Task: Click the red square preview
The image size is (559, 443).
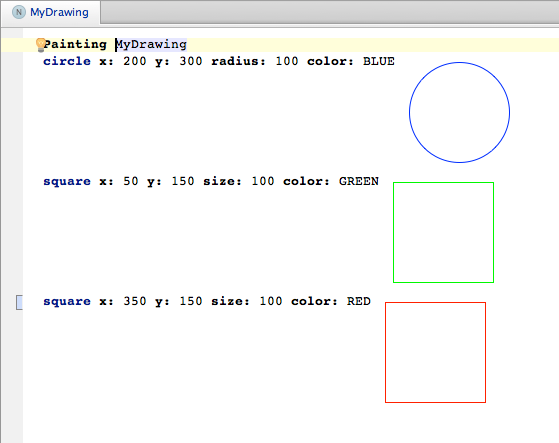Action: pyautogui.click(x=435, y=352)
